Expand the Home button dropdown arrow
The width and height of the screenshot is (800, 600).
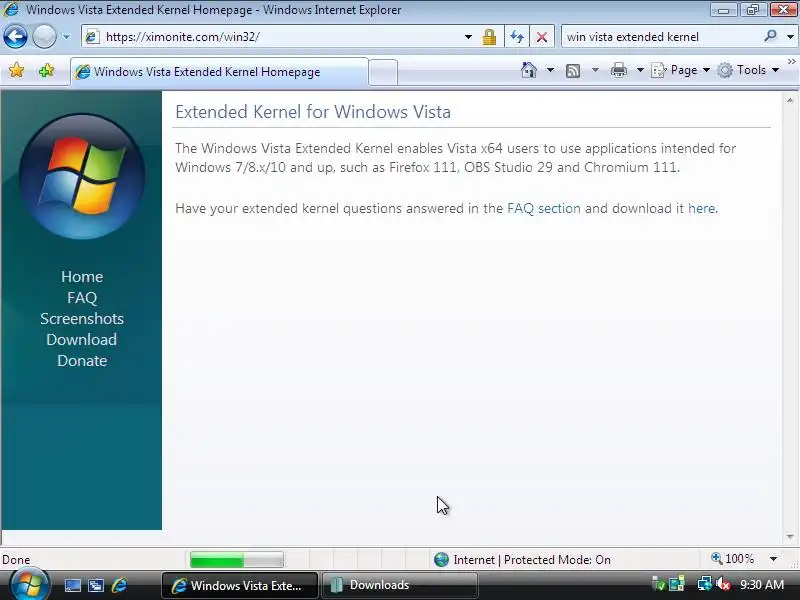tap(550, 70)
